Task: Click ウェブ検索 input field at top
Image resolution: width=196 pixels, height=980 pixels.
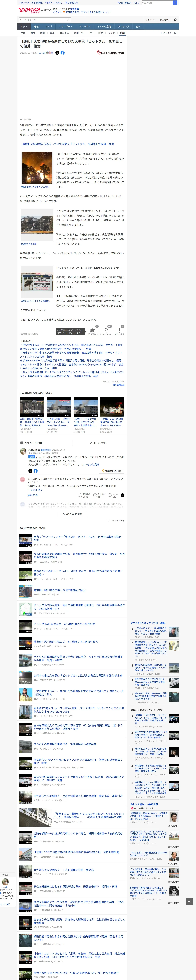Action: tap(157, 3)
